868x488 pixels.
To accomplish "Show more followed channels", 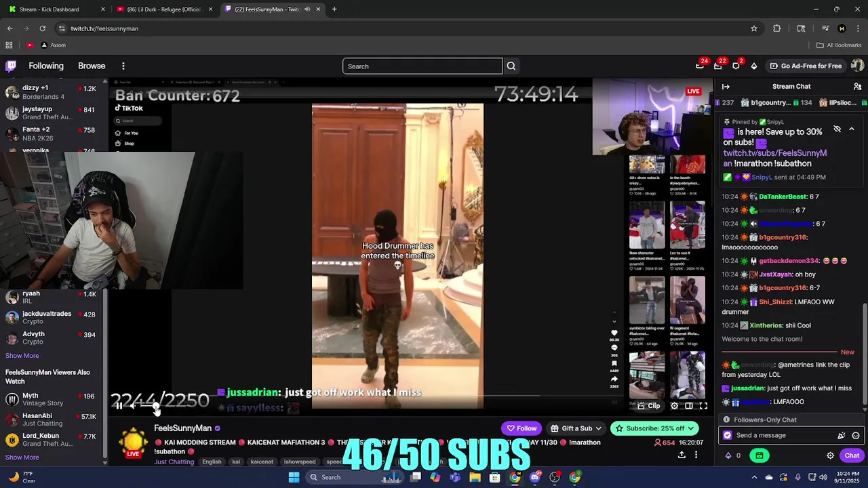I will click(22, 356).
